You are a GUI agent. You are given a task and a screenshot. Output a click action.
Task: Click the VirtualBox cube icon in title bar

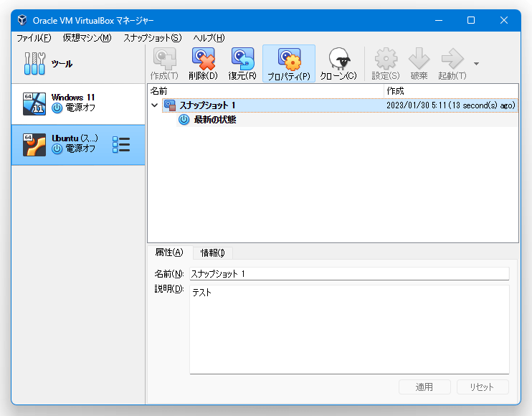click(x=22, y=20)
